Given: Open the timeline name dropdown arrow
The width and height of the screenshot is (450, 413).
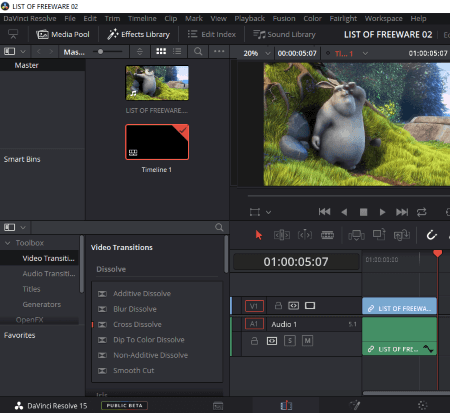Looking at the screenshot, I should pos(365,53).
